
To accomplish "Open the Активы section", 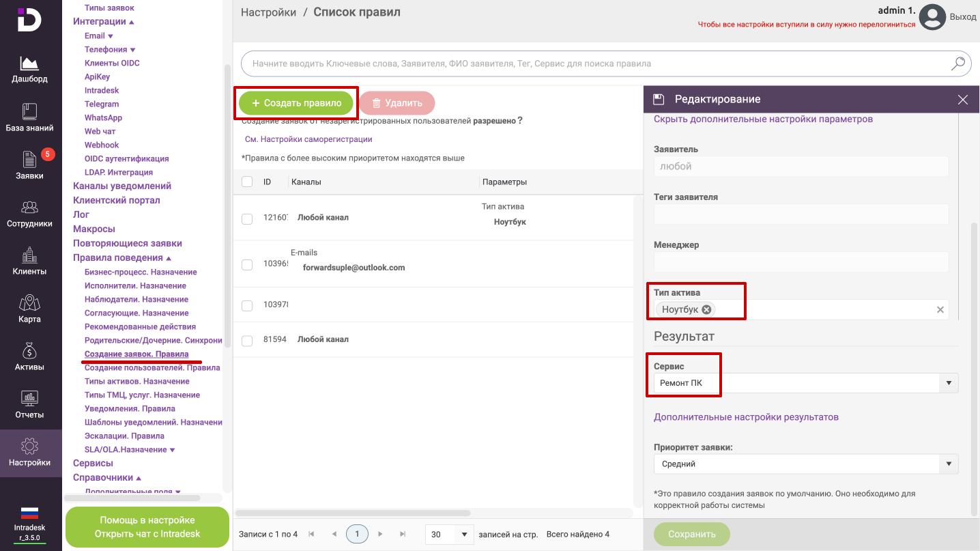I will tap(29, 356).
